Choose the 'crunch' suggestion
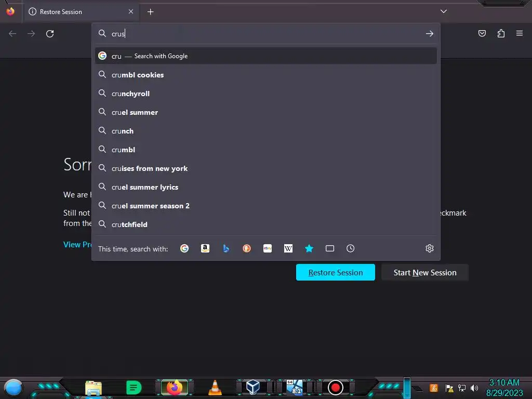 click(266, 130)
